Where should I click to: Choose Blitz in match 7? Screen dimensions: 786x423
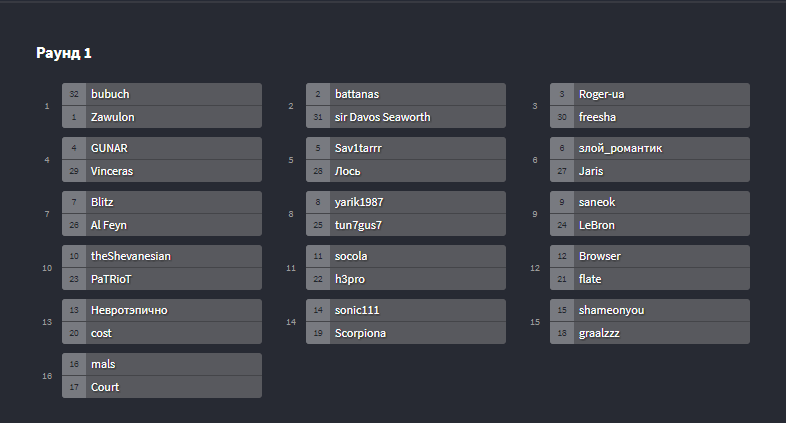pos(162,202)
